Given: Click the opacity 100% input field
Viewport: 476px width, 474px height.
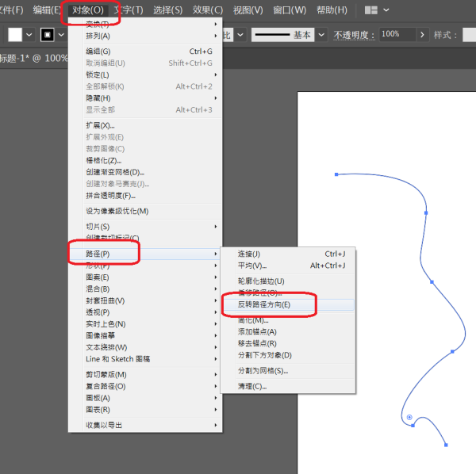Looking at the screenshot, I should tap(397, 34).
